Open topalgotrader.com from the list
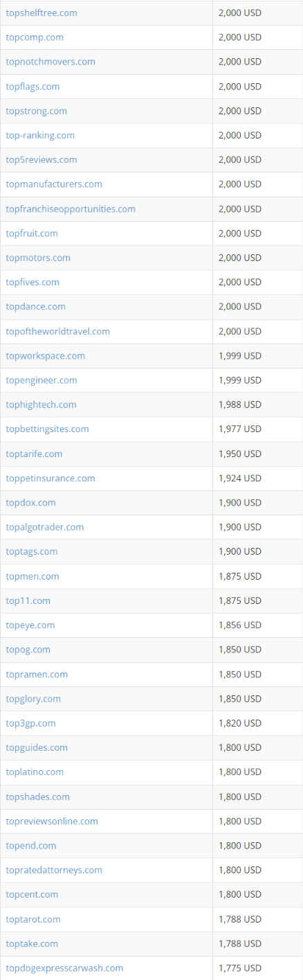The width and height of the screenshot is (303, 980). [x=45, y=527]
